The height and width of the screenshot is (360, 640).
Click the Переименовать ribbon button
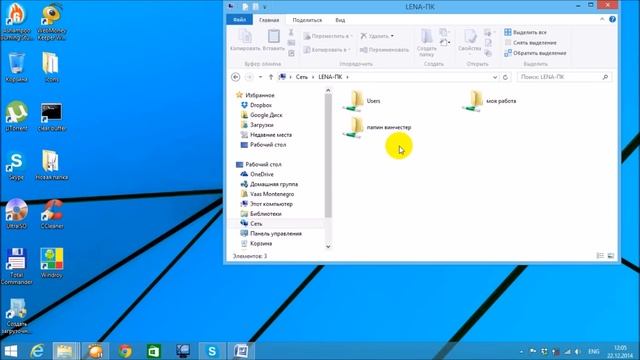click(x=384, y=50)
